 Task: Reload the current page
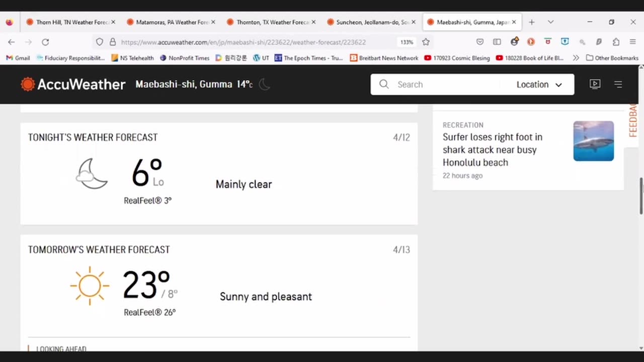click(x=45, y=42)
